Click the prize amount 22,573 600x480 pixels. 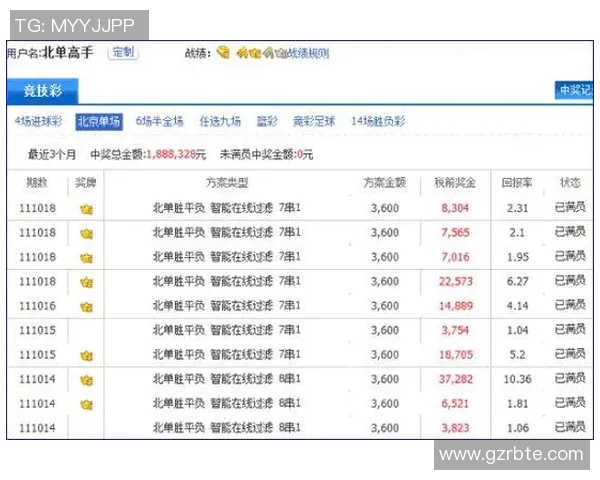pyautogui.click(x=456, y=282)
